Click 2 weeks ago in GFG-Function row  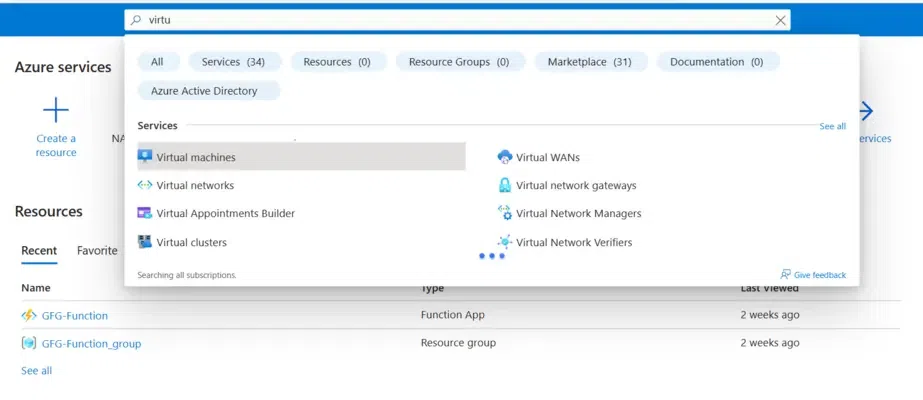770,315
